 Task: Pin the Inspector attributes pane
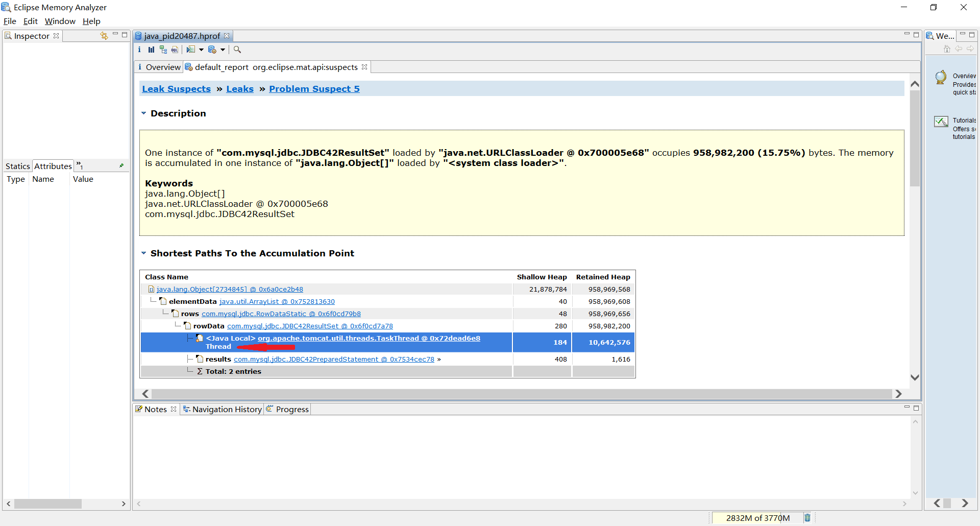click(x=121, y=165)
